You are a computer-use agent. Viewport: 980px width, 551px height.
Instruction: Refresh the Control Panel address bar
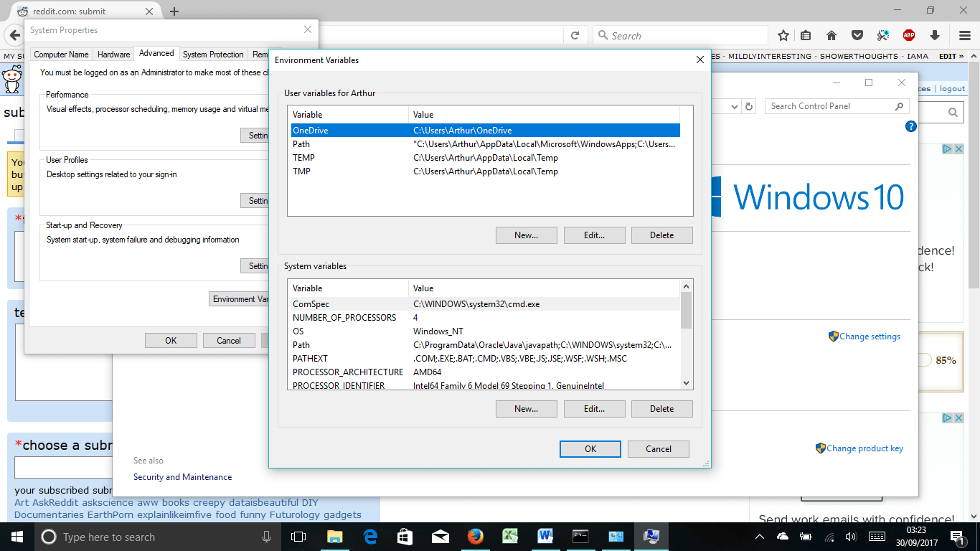pos(749,106)
